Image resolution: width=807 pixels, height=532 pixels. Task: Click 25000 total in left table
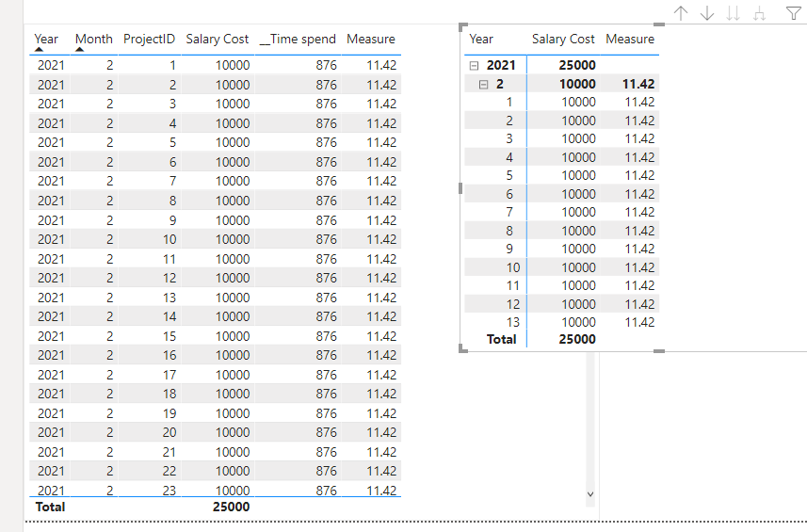(x=231, y=507)
